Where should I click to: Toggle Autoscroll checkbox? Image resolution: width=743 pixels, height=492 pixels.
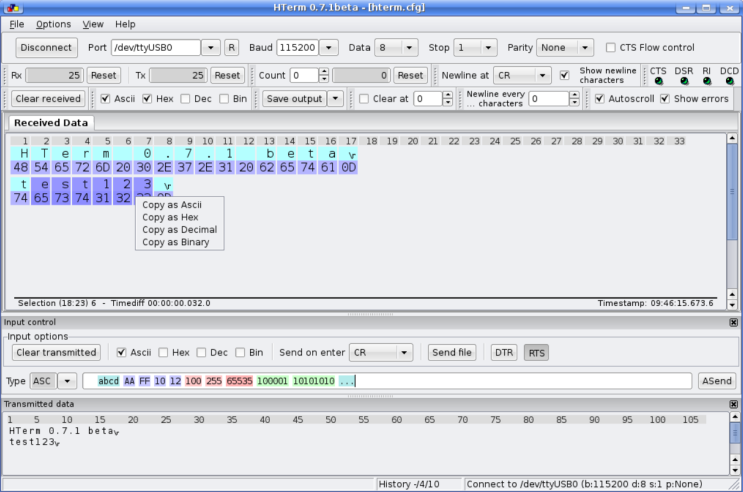(600, 99)
